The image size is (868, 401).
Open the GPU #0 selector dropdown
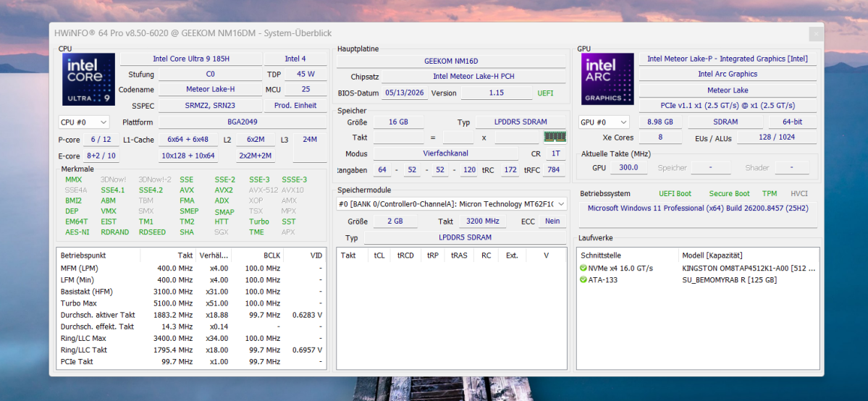604,122
